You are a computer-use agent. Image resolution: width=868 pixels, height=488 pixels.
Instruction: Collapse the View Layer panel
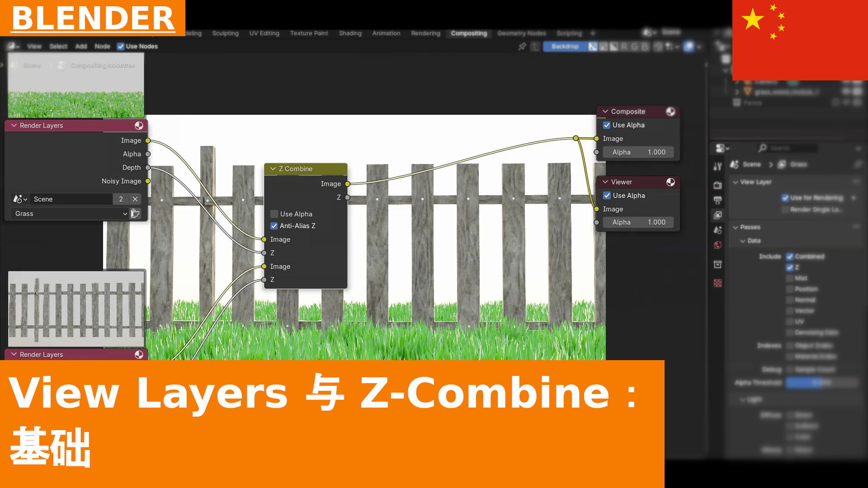click(736, 182)
